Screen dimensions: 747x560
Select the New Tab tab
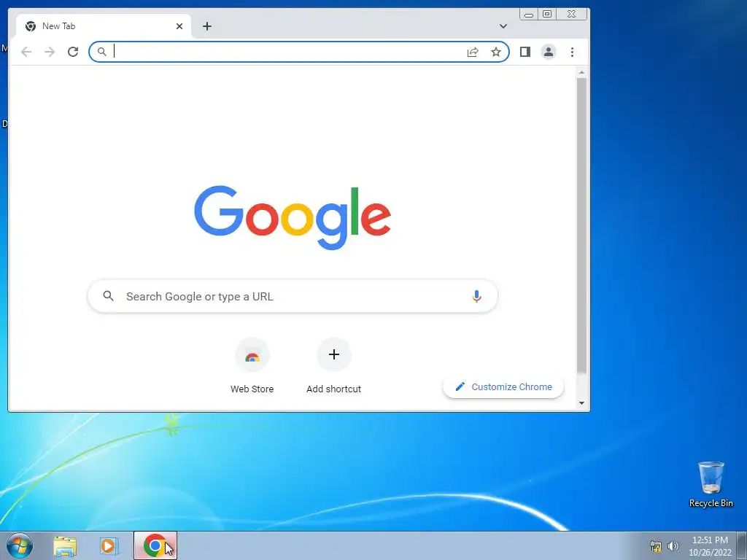point(104,26)
